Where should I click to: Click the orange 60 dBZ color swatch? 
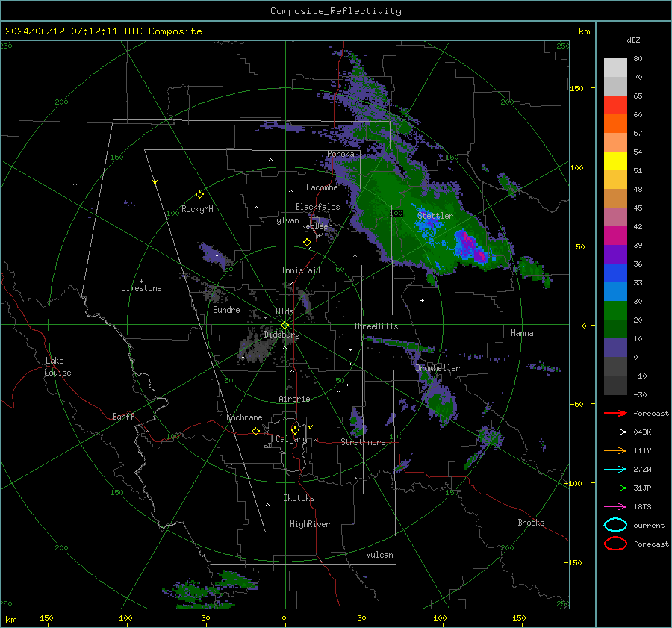click(x=615, y=123)
